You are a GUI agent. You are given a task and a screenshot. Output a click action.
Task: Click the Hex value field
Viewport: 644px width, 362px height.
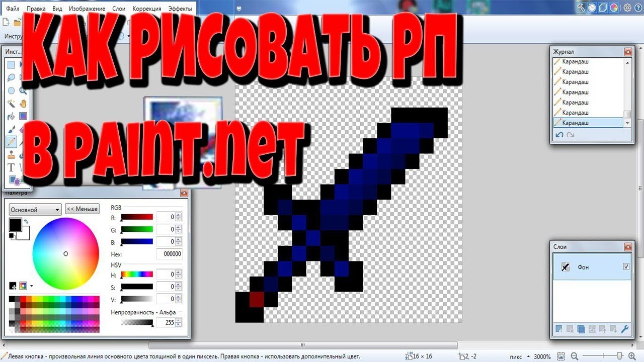click(x=169, y=254)
